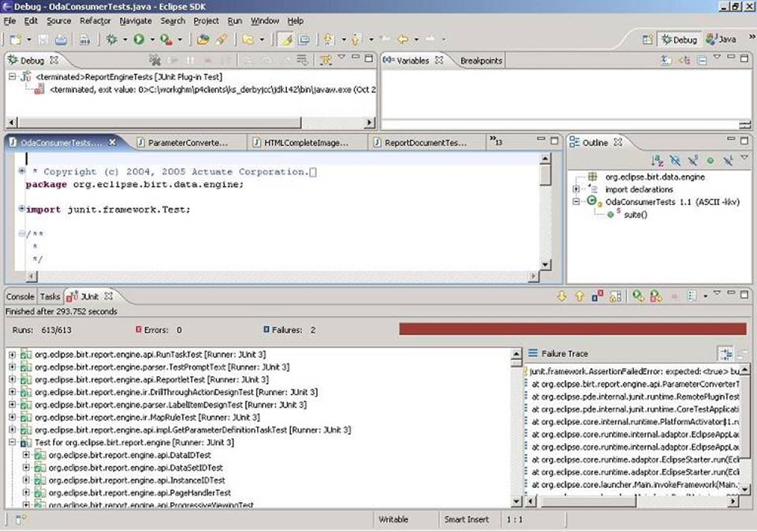Open the JUnit view menu triangle
Image resolution: width=757 pixels, height=532 pixels.
pyautogui.click(x=717, y=293)
